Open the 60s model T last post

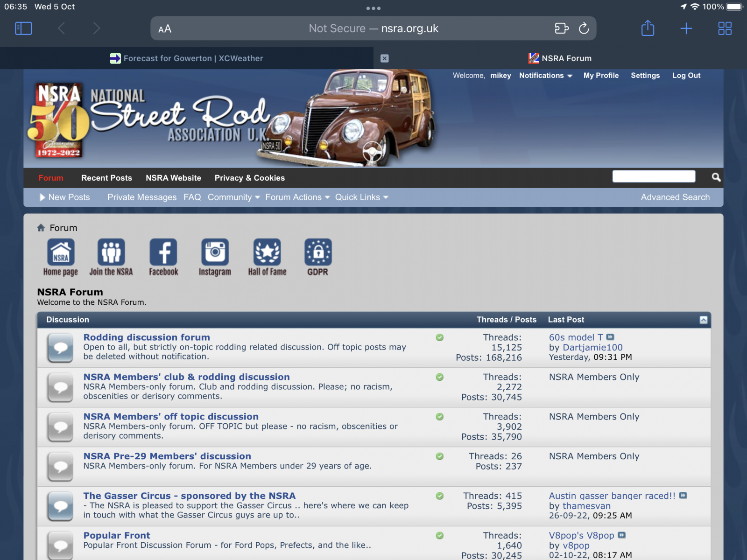(576, 337)
